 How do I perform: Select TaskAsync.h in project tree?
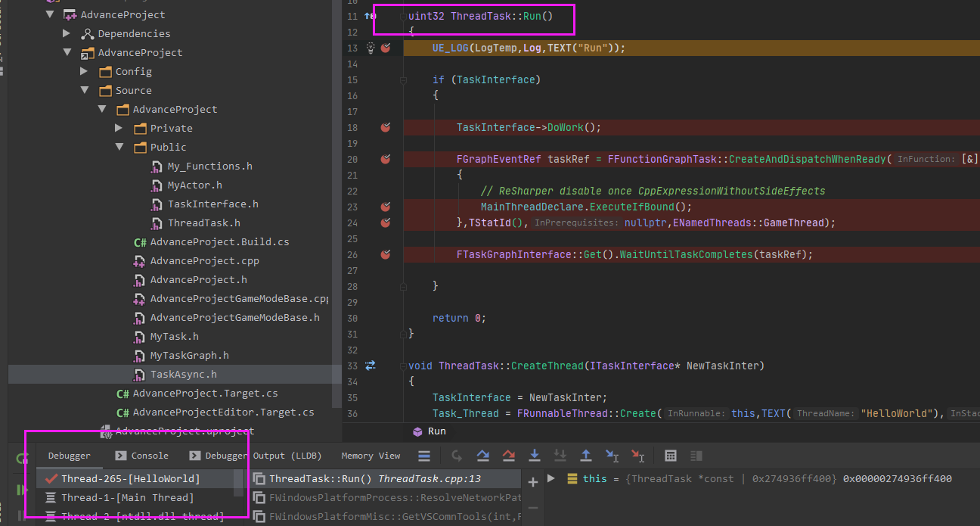coord(183,374)
